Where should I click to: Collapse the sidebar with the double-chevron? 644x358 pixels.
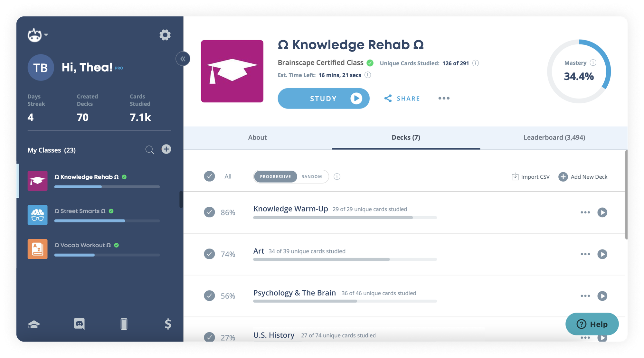(183, 59)
